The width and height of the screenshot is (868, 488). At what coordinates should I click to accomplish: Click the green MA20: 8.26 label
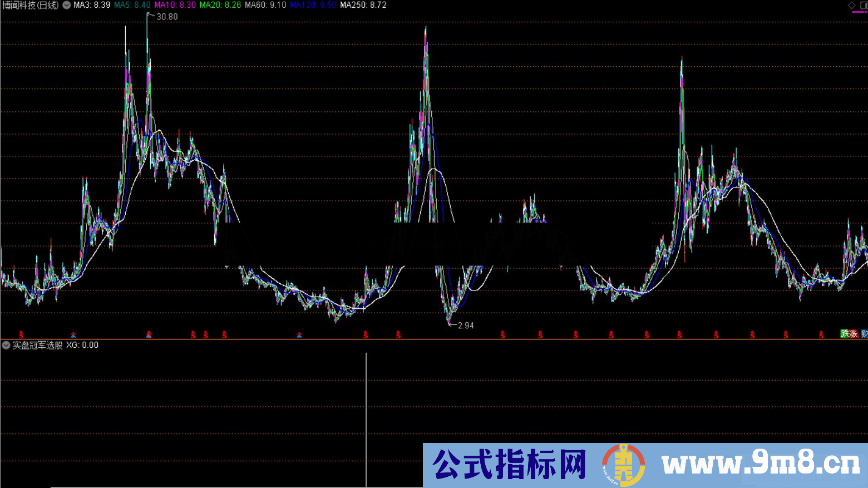tap(220, 5)
